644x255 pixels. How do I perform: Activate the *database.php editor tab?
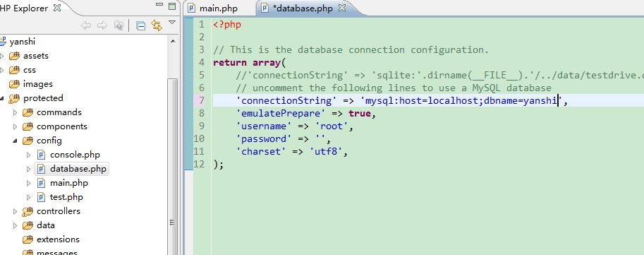coord(303,8)
